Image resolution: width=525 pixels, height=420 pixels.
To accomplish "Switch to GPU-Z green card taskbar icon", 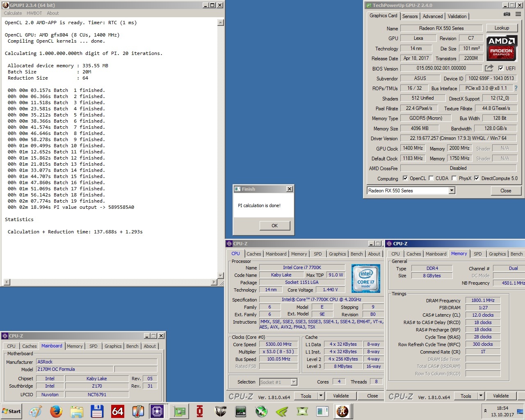I will pos(179,411).
